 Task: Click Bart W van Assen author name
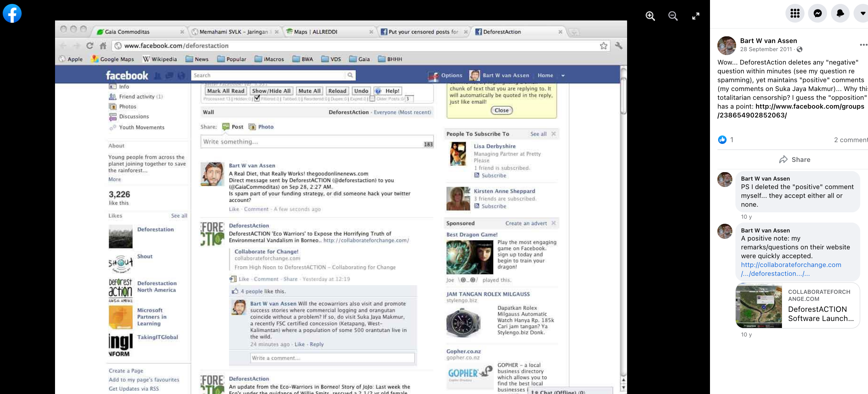[768, 41]
